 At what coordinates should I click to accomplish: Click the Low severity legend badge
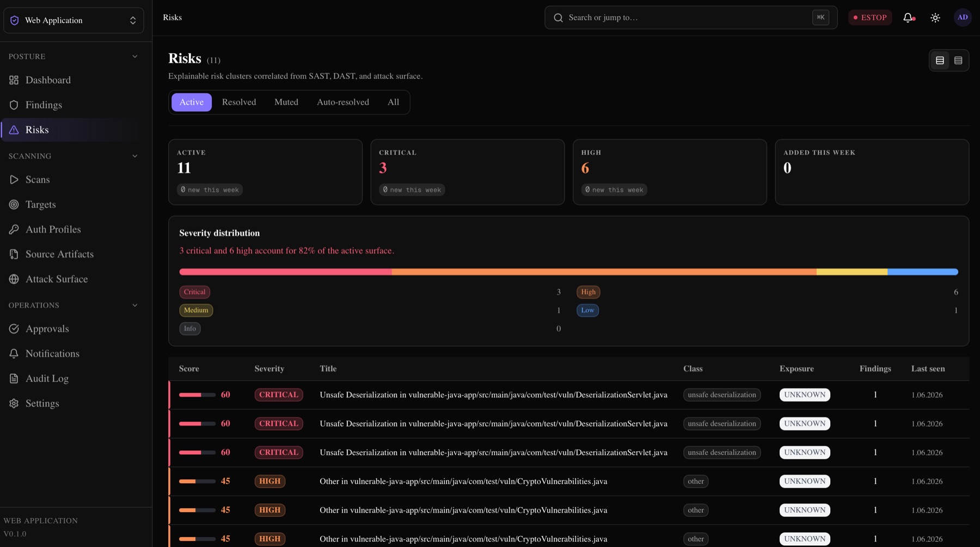(x=587, y=311)
